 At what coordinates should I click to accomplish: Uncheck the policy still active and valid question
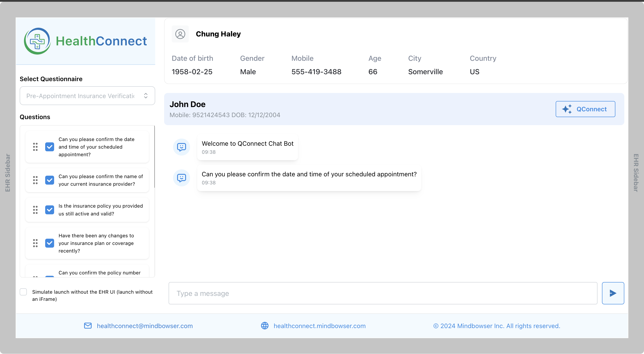click(x=49, y=210)
